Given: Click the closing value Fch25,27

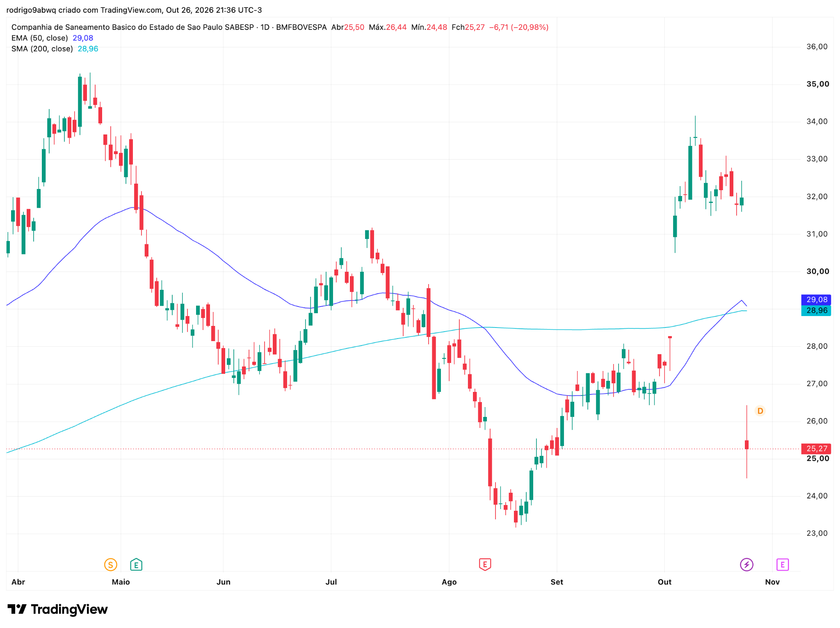Looking at the screenshot, I should coord(468,27).
